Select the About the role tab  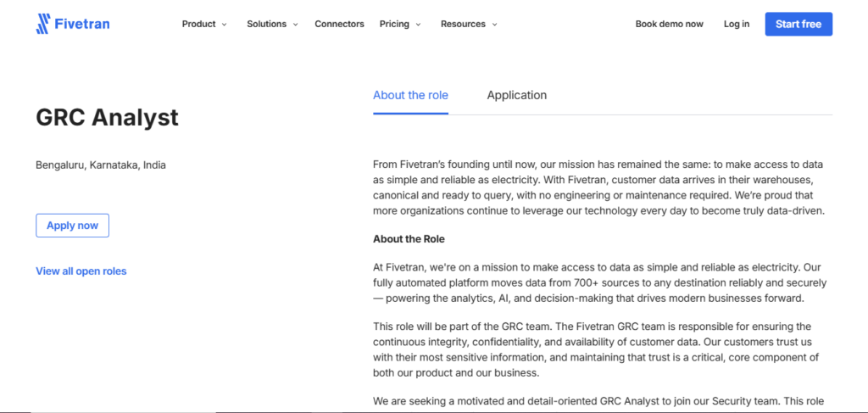tap(410, 95)
